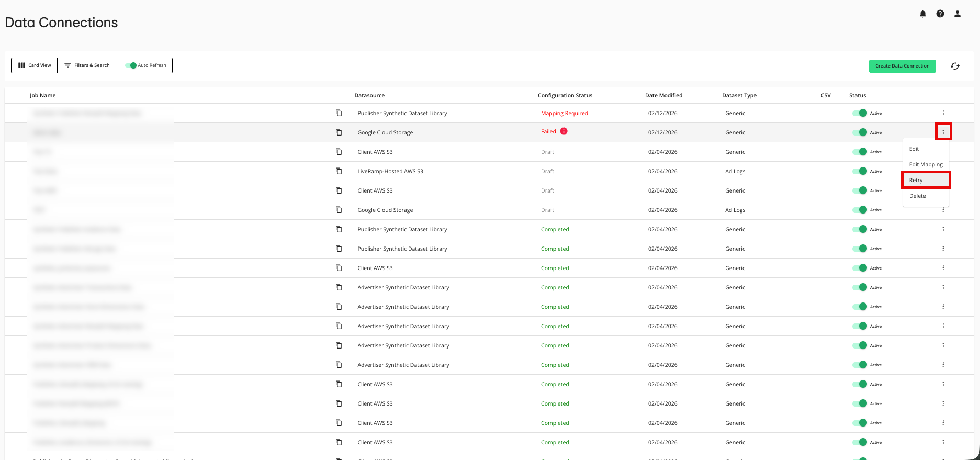Click the Configuration Status column header
Viewport: 980px width, 460px height.
pyautogui.click(x=565, y=95)
